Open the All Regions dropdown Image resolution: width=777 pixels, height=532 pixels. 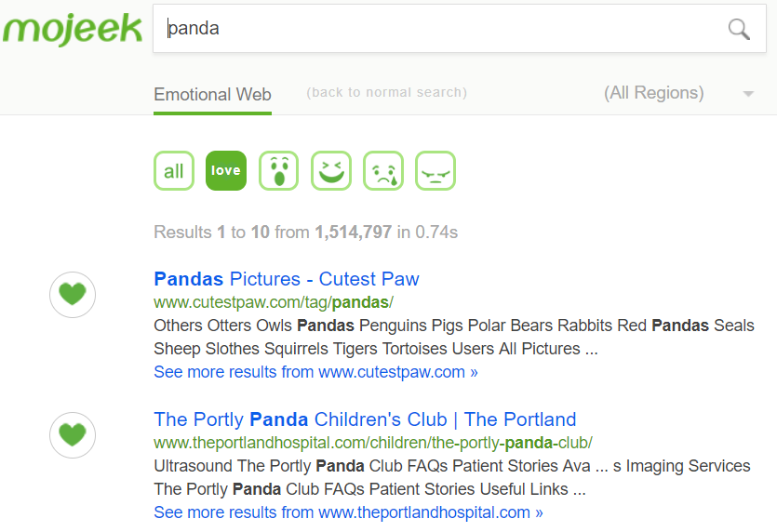pos(654,93)
